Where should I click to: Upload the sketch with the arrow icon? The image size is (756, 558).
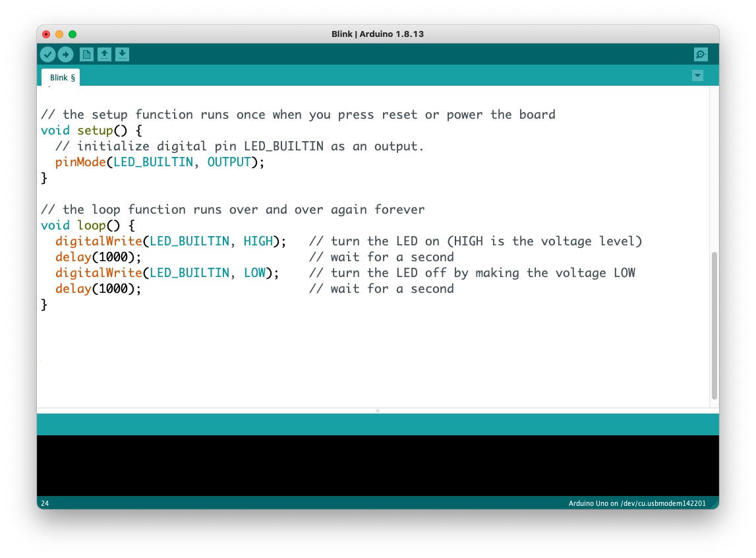click(x=65, y=55)
